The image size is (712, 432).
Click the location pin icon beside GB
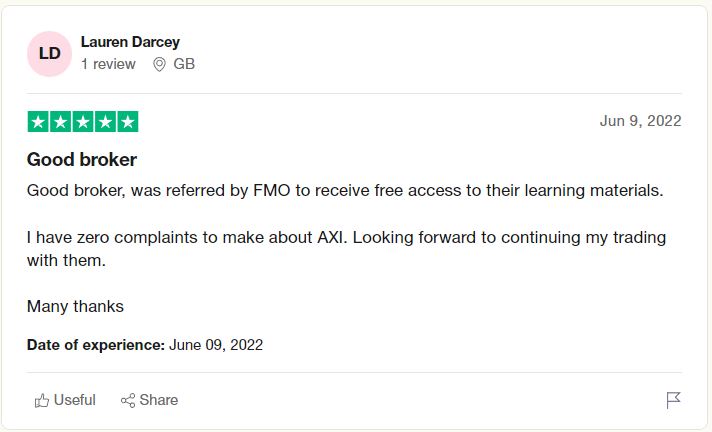point(159,64)
